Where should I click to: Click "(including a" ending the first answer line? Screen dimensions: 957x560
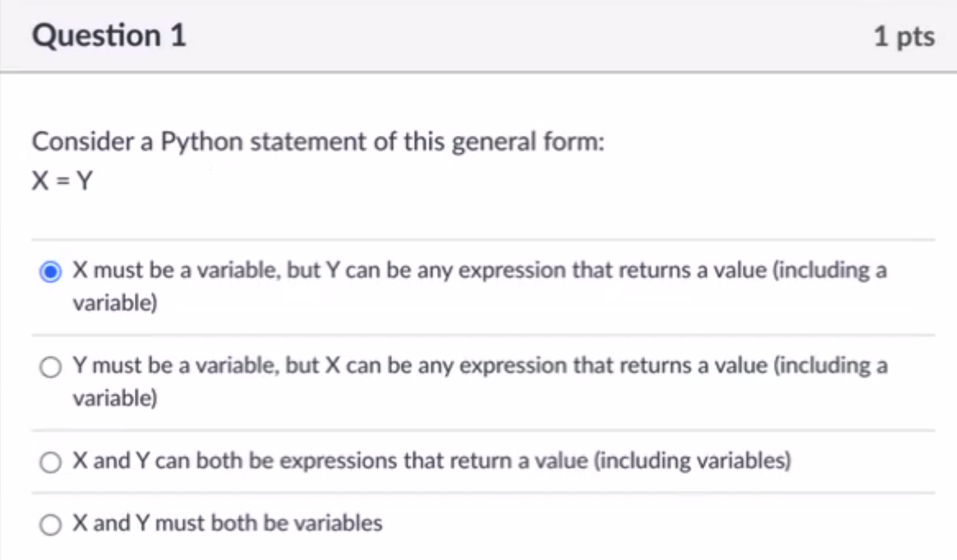[830, 270]
